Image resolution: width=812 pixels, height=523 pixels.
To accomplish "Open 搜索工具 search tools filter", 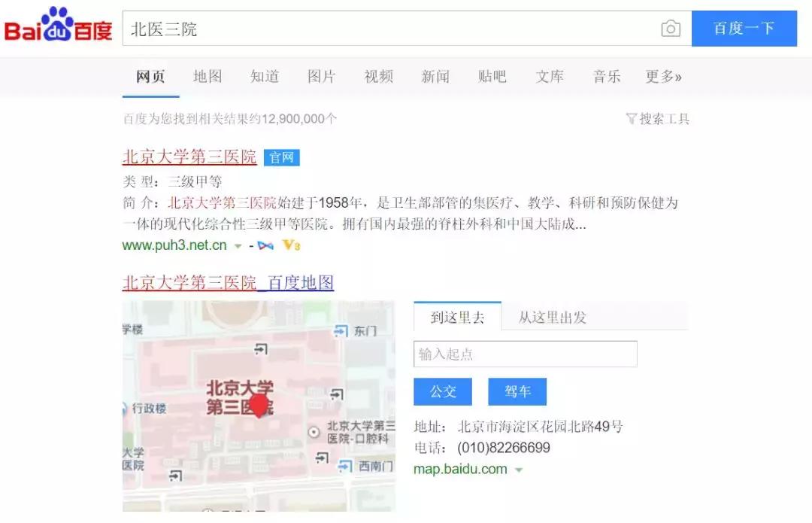I will click(665, 119).
